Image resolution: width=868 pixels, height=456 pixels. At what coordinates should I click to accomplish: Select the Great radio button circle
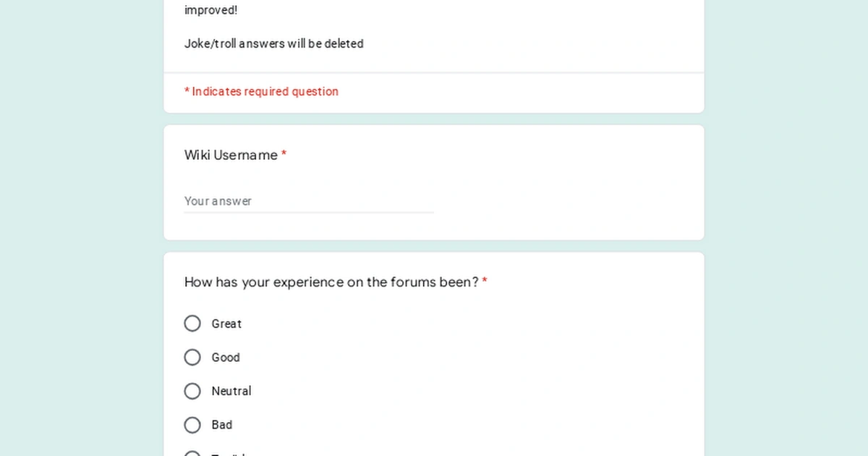[192, 324]
